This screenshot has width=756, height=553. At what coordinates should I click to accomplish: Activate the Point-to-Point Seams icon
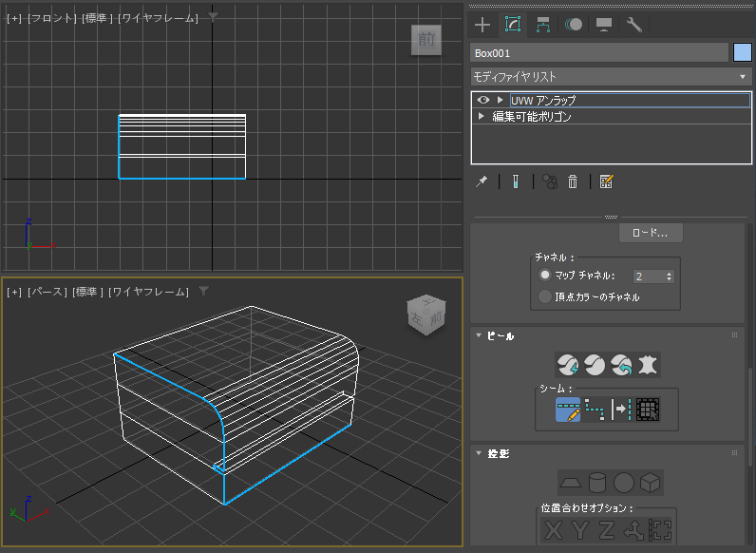(595, 410)
